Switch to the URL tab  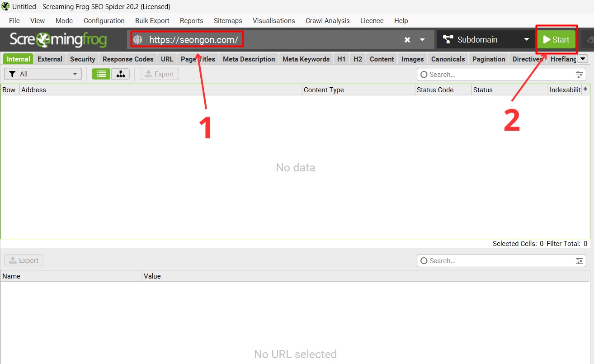click(x=167, y=59)
